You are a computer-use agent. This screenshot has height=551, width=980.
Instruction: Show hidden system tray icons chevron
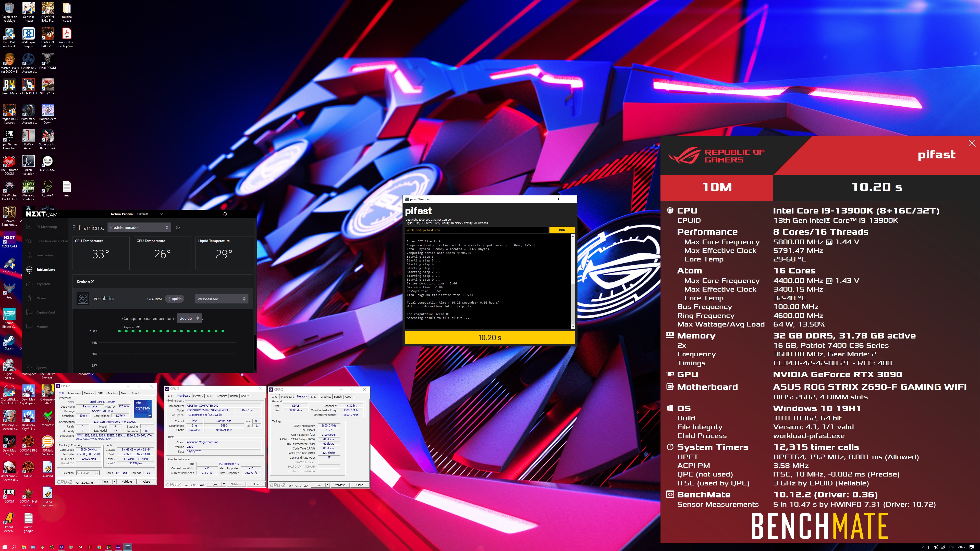point(924,547)
